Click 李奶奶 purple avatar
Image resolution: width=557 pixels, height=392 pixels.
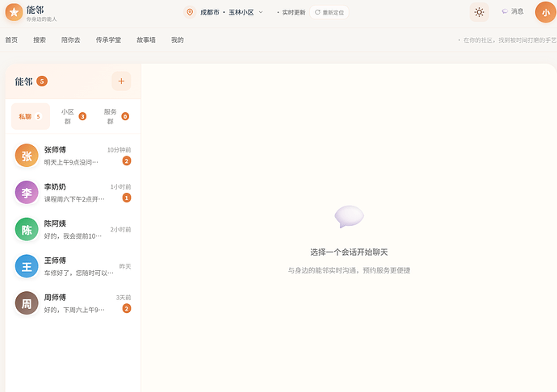click(27, 193)
